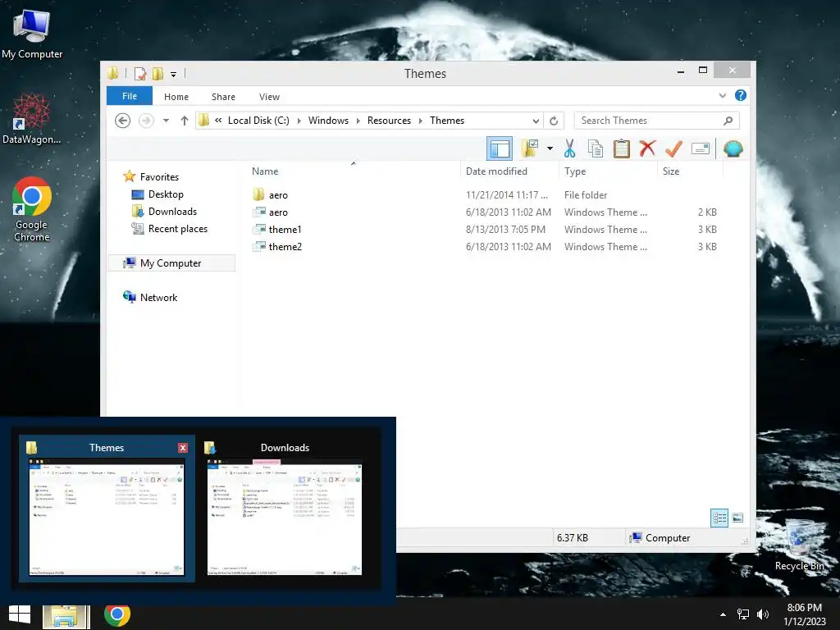Open Desktop in Favorites
This screenshot has width=840, height=630.
click(x=166, y=194)
